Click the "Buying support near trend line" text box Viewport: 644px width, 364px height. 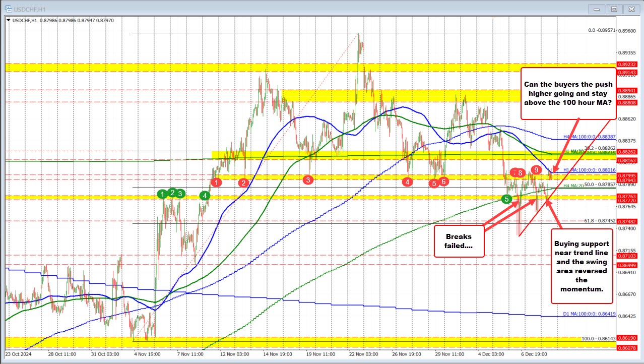582,265
